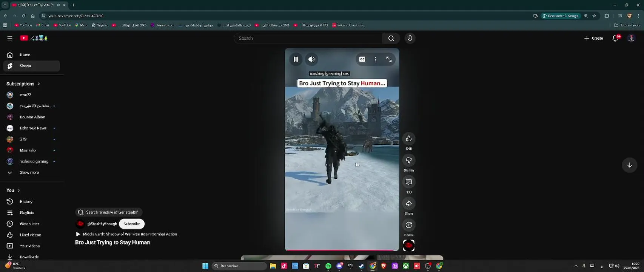This screenshot has width=644, height=272.
Task: Open the Gmail bookmark
Action: 43,25
